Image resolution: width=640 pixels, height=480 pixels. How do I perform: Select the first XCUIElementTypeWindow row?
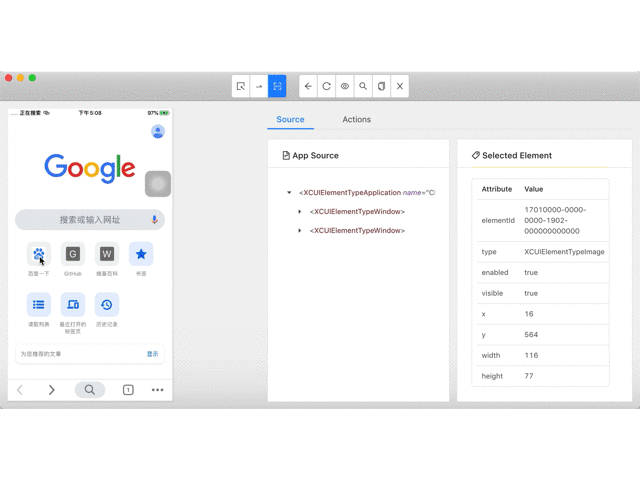tap(357, 211)
